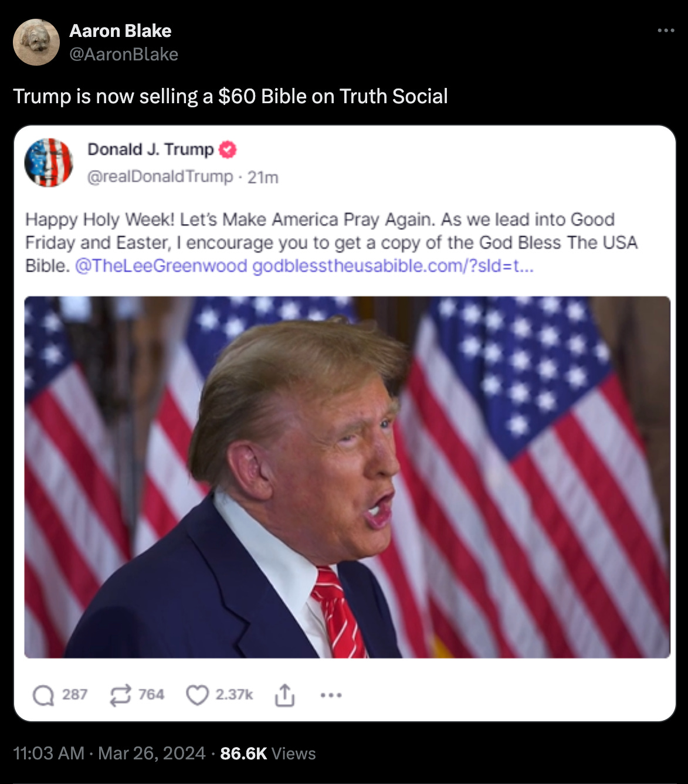Screen dimensions: 688x784
Task: Click the 11:03 AM Mar 26, 2024 timestamp
Action: tap(109, 754)
